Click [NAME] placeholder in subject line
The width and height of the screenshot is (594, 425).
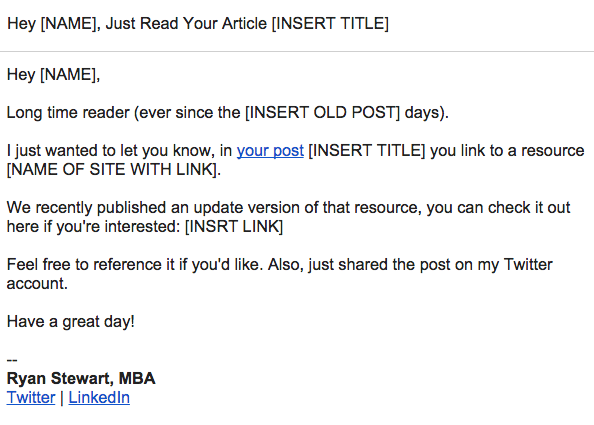[x=68, y=24]
